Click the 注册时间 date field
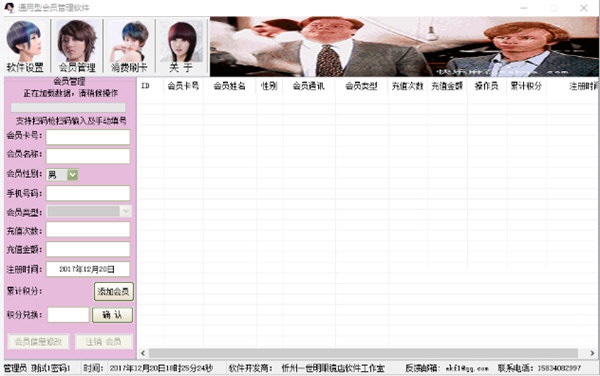The height and width of the screenshot is (376, 600). pyautogui.click(x=88, y=269)
